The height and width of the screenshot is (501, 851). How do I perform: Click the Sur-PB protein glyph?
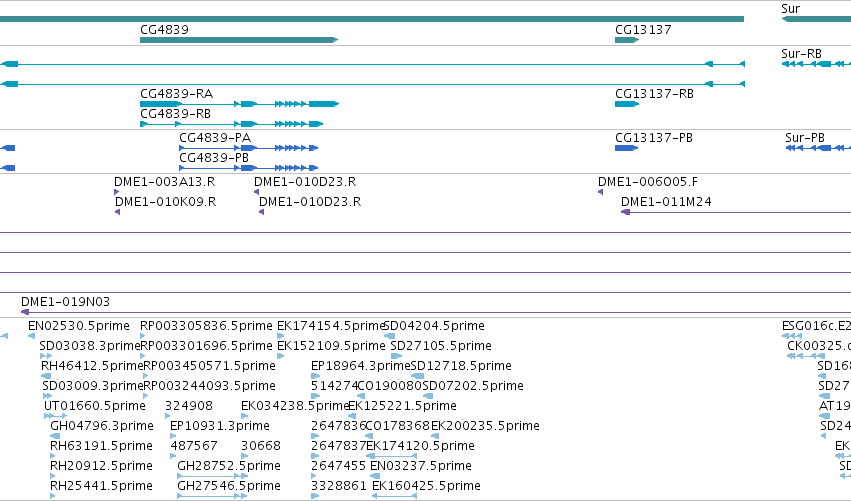[x=818, y=148]
